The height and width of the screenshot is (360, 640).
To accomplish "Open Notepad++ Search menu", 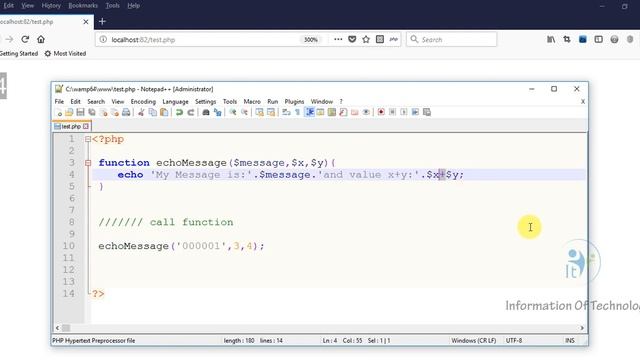I will point(96,102).
